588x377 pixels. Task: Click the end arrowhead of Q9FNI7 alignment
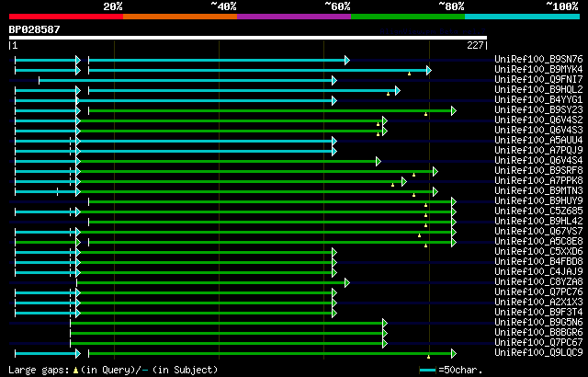[334, 80]
